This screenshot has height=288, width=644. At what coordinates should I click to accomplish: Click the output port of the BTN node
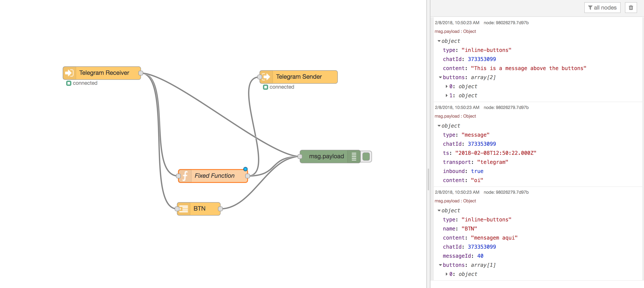click(220, 208)
